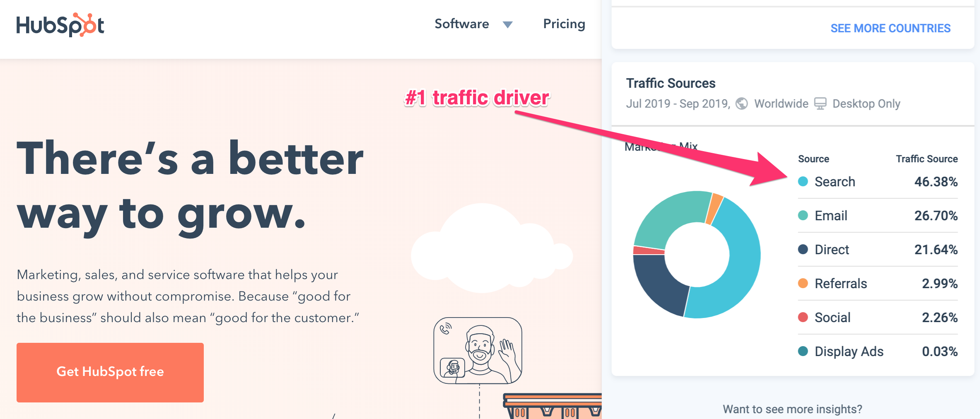Click the Email source green dot

pos(803,215)
